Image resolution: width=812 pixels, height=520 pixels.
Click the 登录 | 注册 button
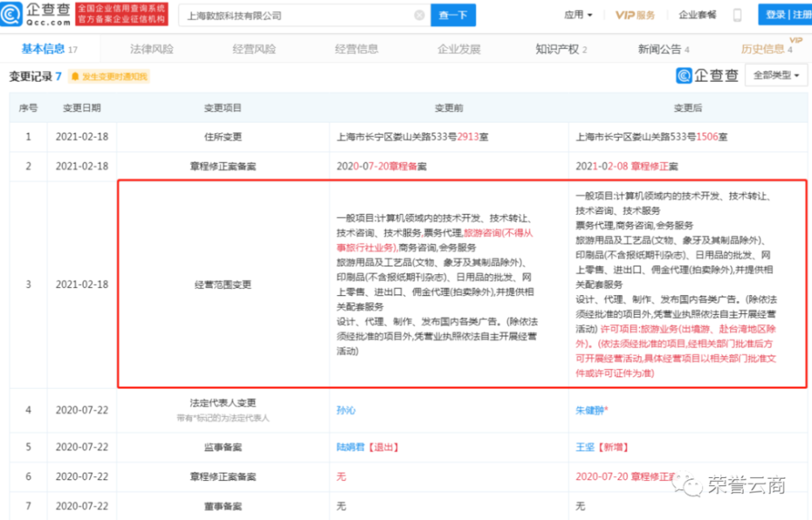[785, 15]
